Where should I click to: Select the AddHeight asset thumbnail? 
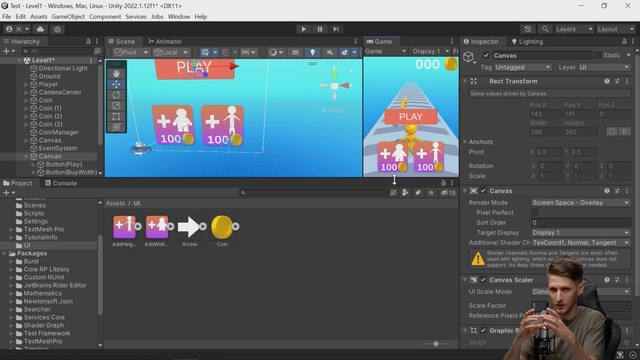click(124, 227)
